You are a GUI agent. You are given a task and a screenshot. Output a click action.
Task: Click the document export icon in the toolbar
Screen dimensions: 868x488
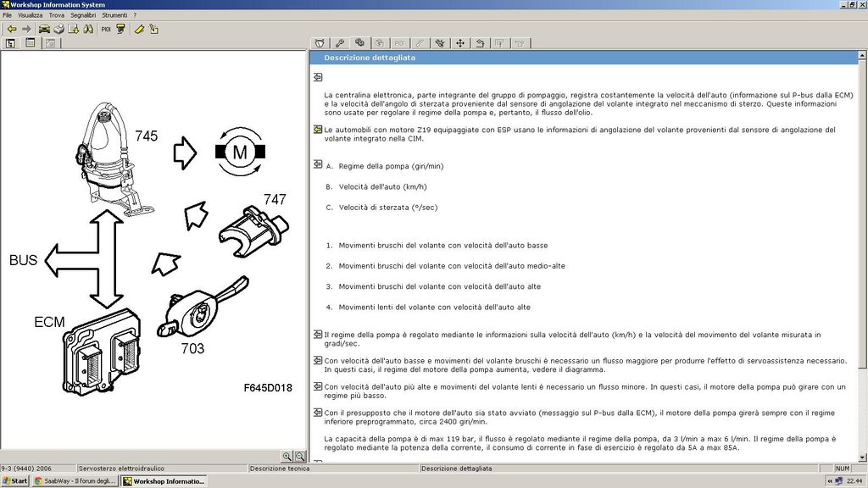[x=73, y=29]
